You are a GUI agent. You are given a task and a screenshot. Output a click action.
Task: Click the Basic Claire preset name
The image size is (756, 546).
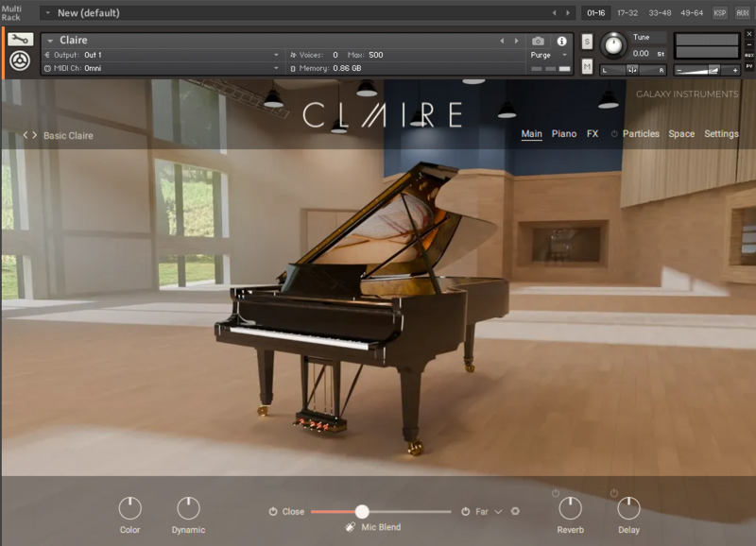68,136
